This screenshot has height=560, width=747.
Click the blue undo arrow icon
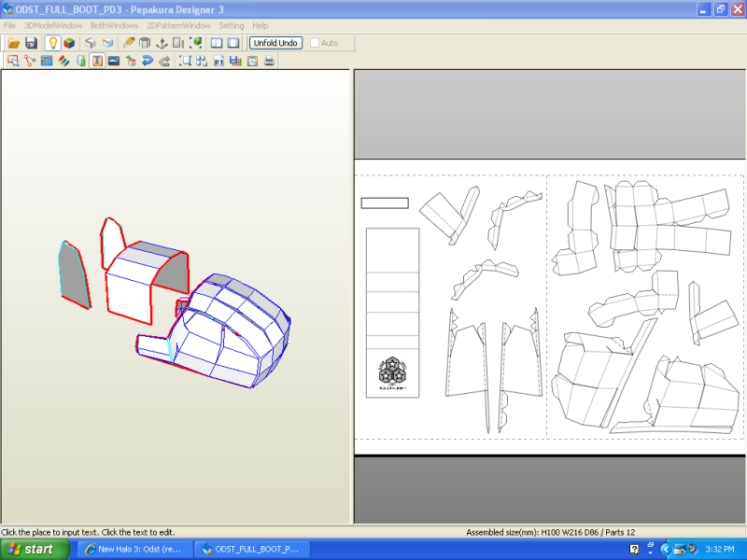tap(148, 61)
